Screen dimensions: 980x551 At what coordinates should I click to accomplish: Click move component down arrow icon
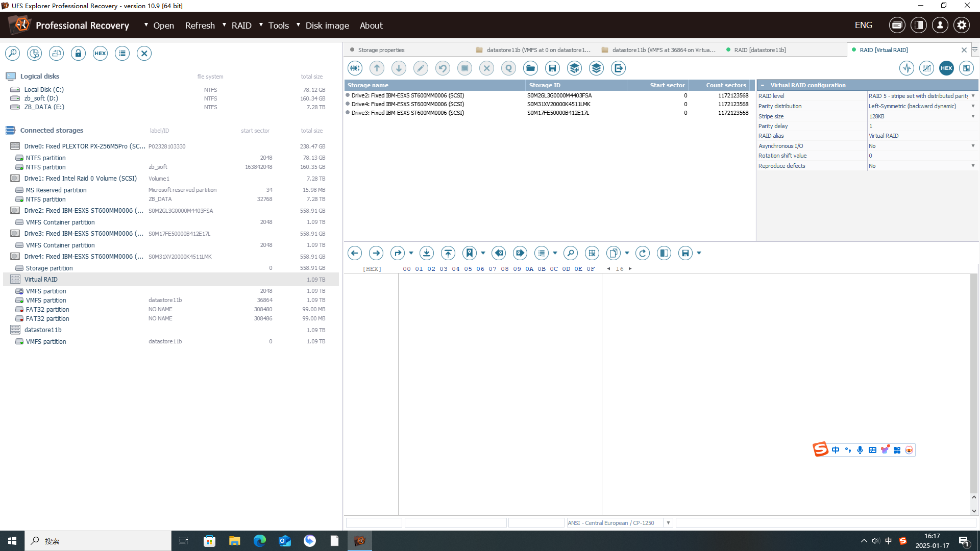coord(399,68)
